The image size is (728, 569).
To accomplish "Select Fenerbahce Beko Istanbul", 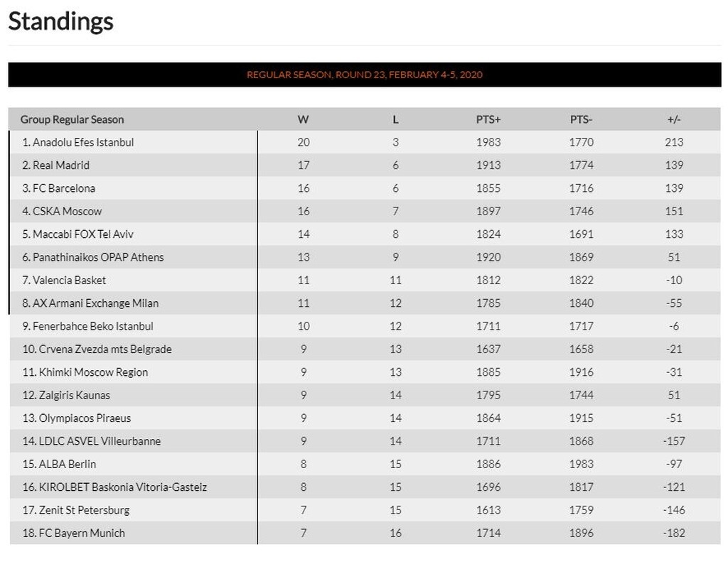I will [92, 326].
